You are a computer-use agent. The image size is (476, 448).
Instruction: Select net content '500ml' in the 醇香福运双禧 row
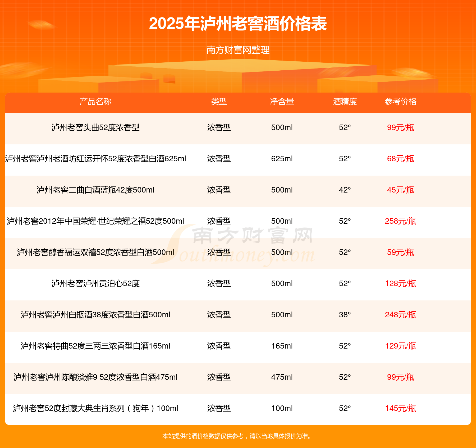pos(282,252)
